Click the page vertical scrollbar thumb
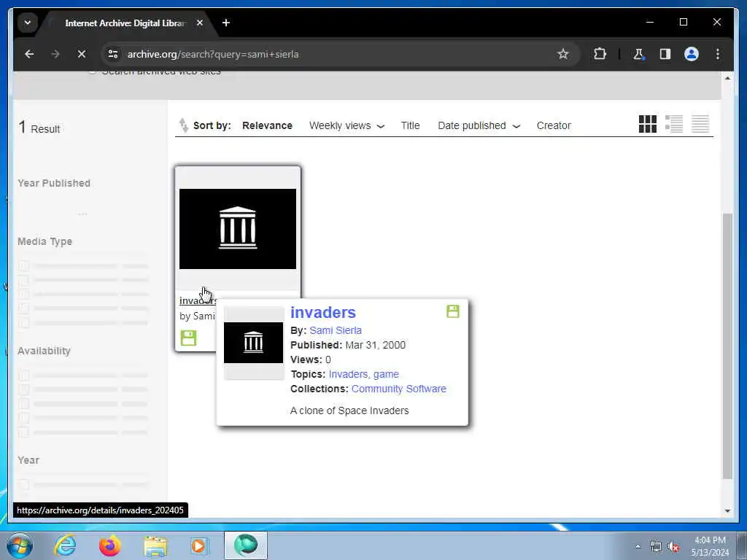This screenshot has height=560, width=747. tap(727, 346)
